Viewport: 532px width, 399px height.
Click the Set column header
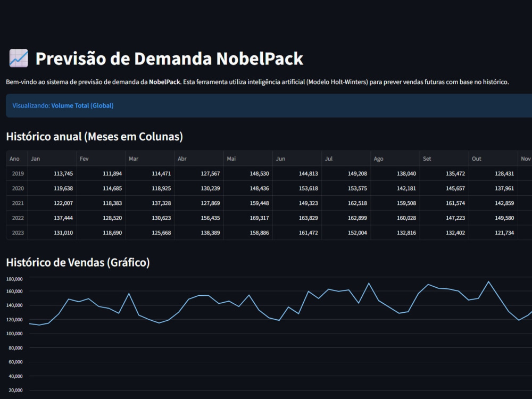(444, 159)
